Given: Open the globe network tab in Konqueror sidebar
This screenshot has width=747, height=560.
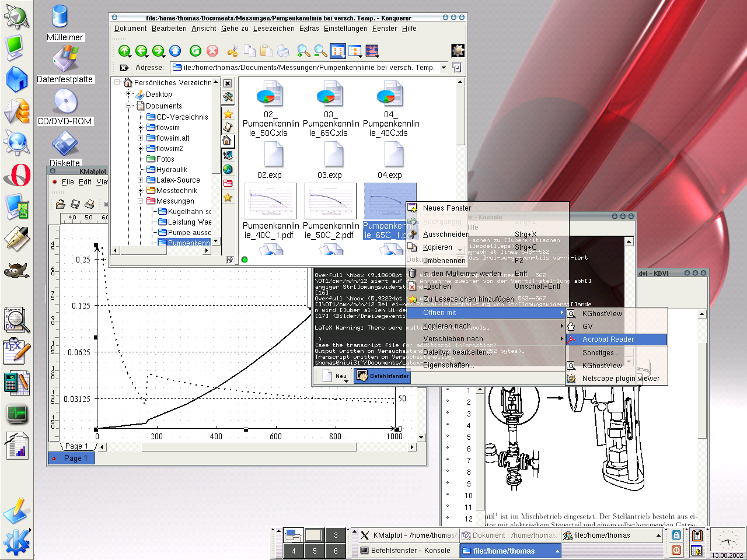Looking at the screenshot, I should [x=228, y=169].
